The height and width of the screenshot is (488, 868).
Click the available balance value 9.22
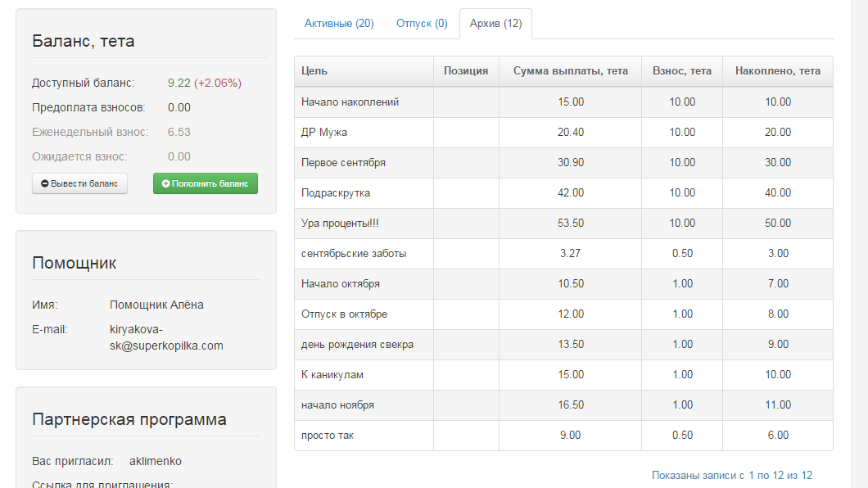(179, 83)
